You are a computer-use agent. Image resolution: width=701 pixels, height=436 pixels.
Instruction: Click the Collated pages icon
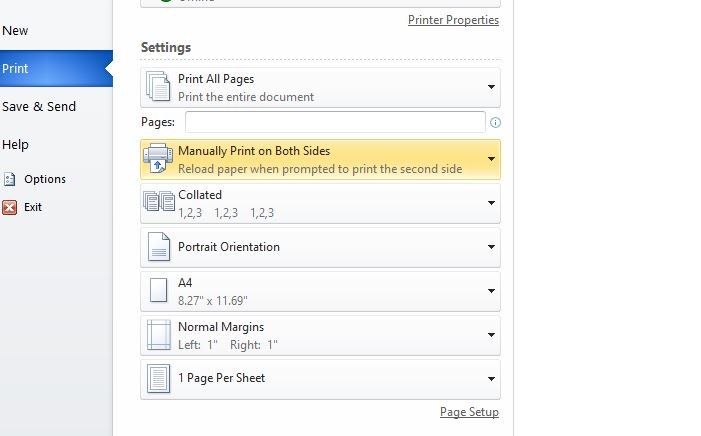pos(159,203)
